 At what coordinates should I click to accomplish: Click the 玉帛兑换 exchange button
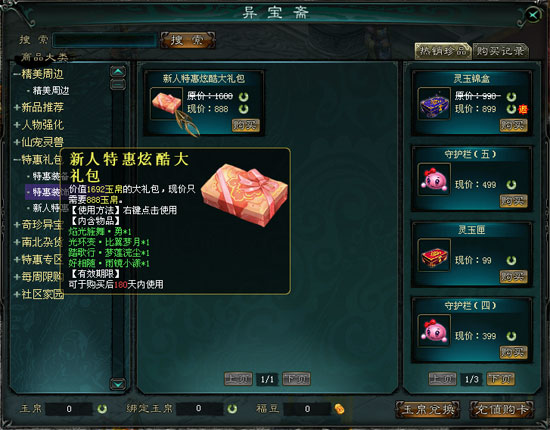(x=428, y=409)
